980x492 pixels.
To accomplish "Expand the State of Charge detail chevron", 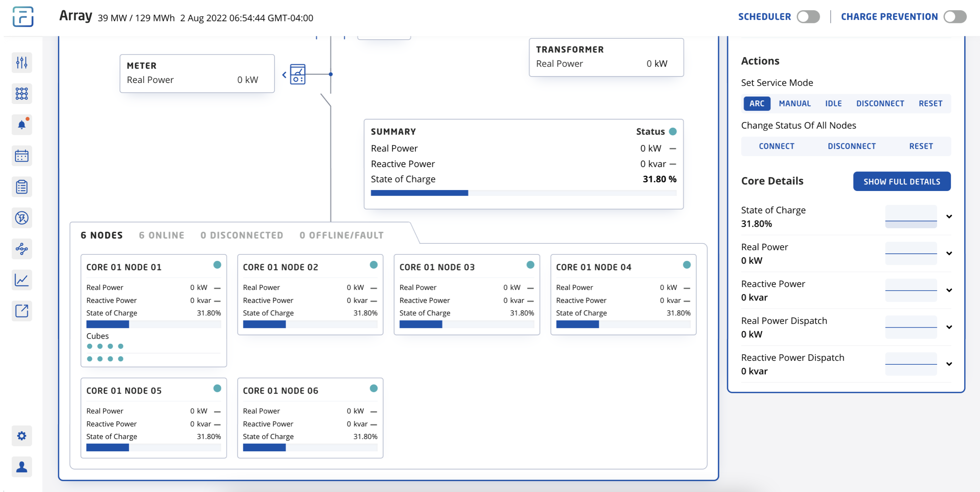I will coord(949,217).
